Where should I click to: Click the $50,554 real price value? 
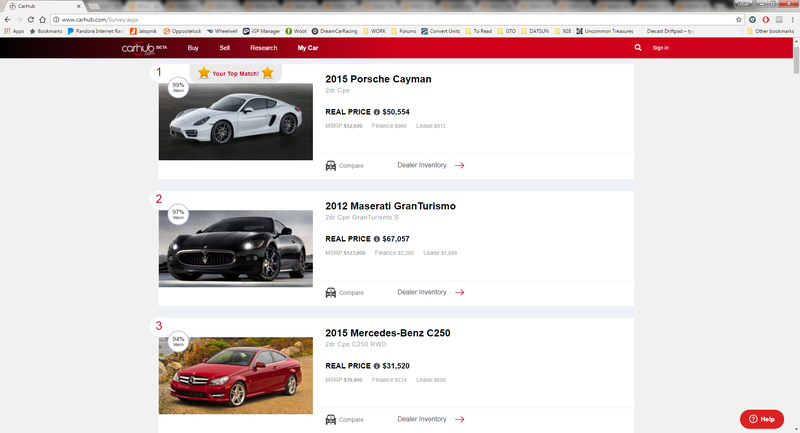point(396,112)
